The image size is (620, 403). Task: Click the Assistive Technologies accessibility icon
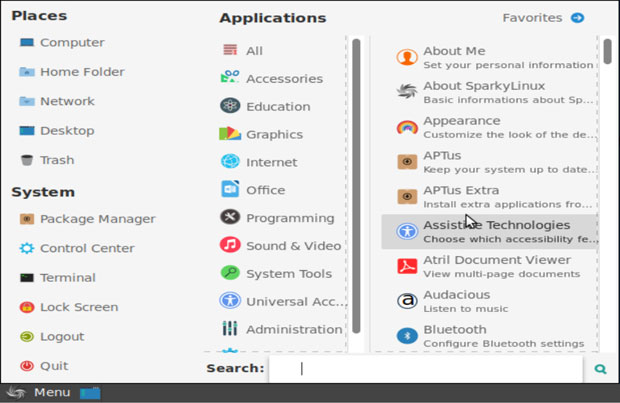407,231
